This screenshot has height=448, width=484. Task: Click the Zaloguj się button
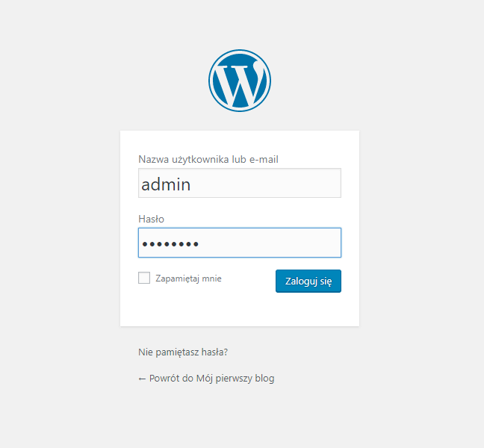(308, 281)
